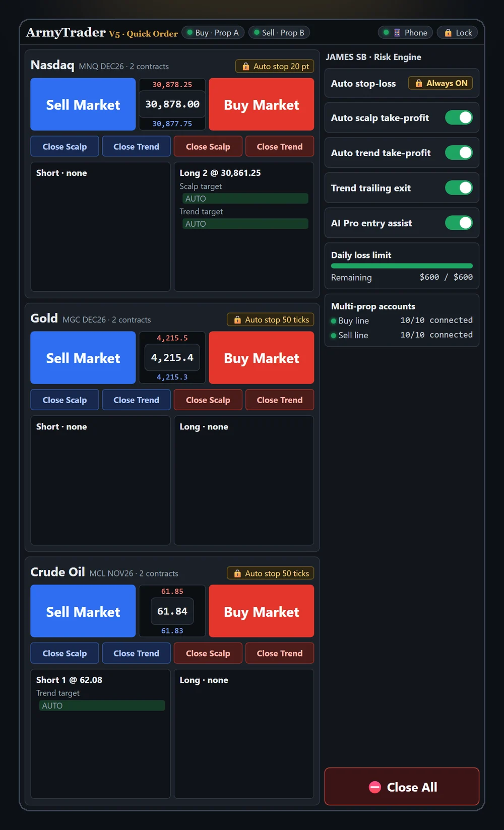The height and width of the screenshot is (830, 504).
Task: Click the green status dot beside Buy line
Action: [x=334, y=321]
